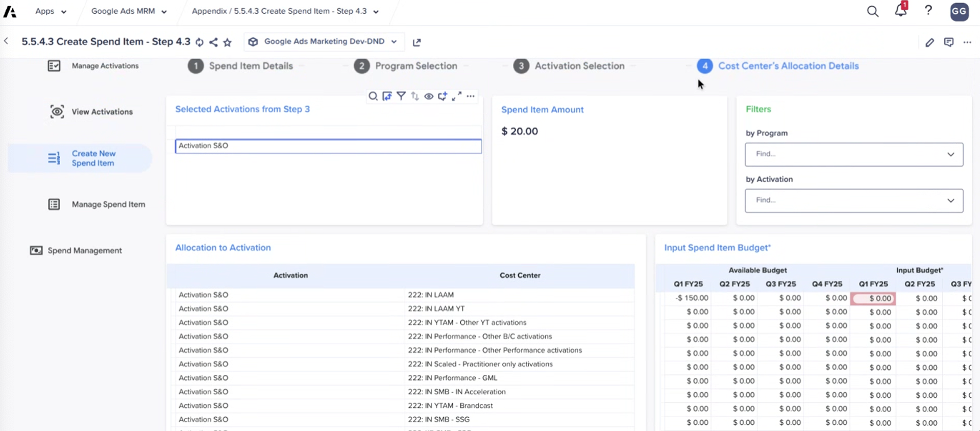Viewport: 980px width, 431px height.
Task: Click the highlighted Q1 FY25 input budget cell
Action: [873, 298]
